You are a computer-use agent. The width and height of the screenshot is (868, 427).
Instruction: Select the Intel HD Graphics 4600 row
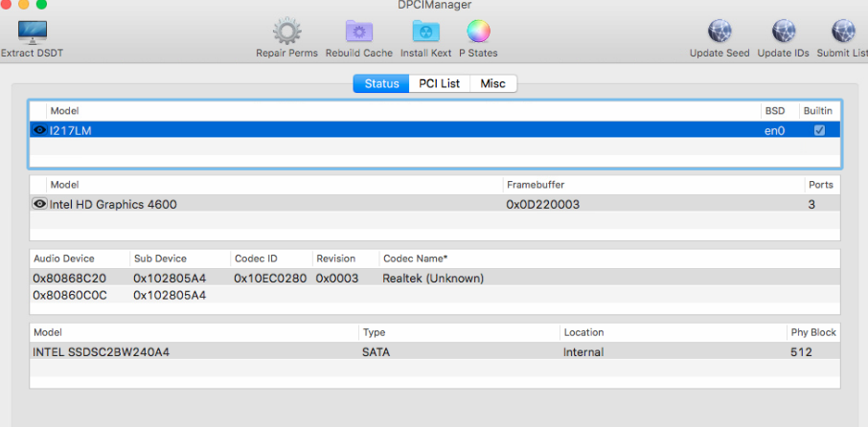pyautogui.click(x=287, y=204)
